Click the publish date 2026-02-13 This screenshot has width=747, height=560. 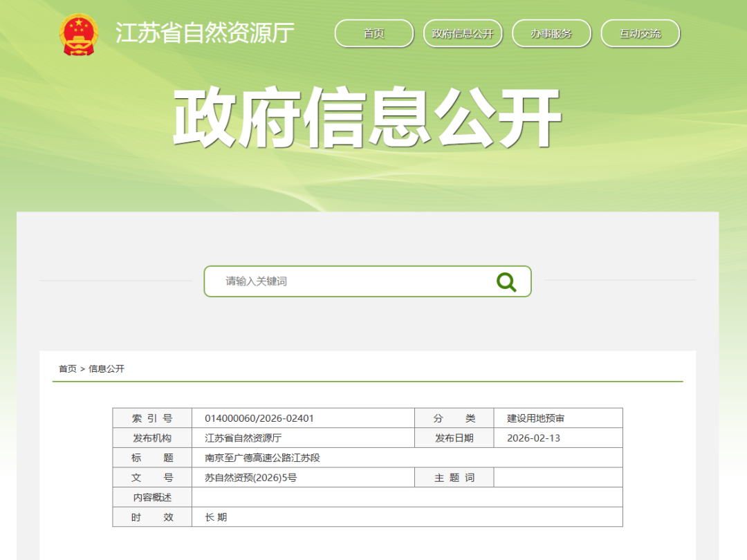pyautogui.click(x=533, y=438)
